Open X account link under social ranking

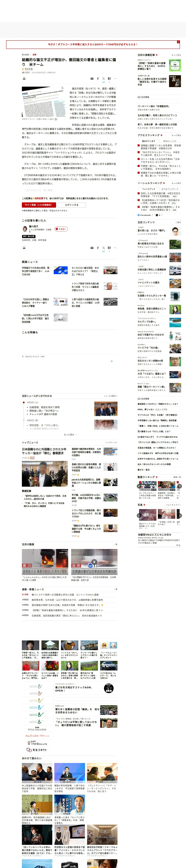click(159, 215)
